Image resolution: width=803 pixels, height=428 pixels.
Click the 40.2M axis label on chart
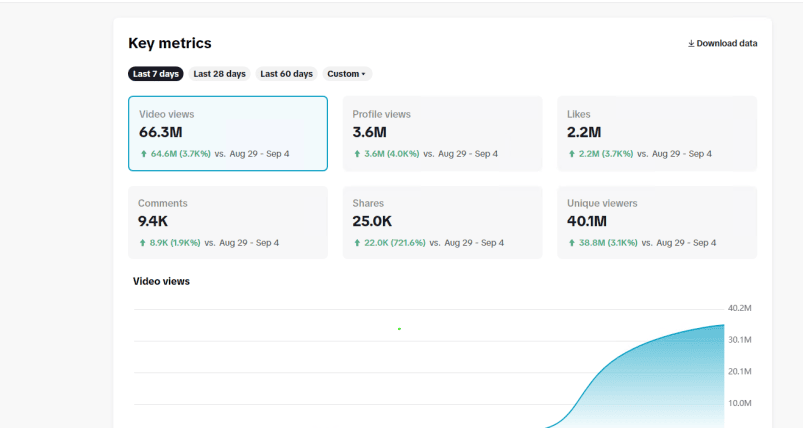pos(739,308)
